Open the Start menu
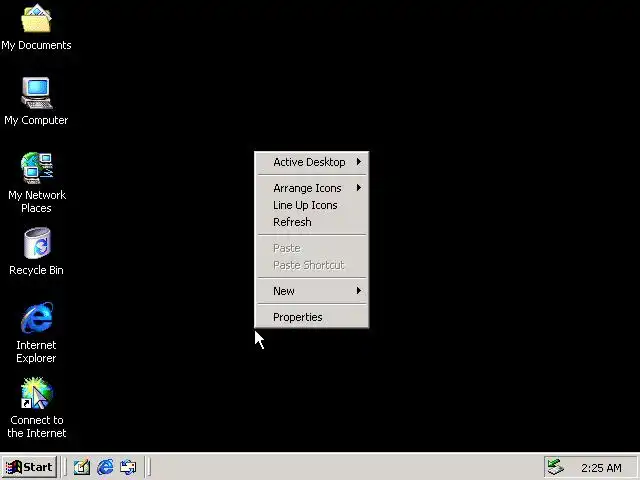This screenshot has height=480, width=640. (x=29, y=467)
